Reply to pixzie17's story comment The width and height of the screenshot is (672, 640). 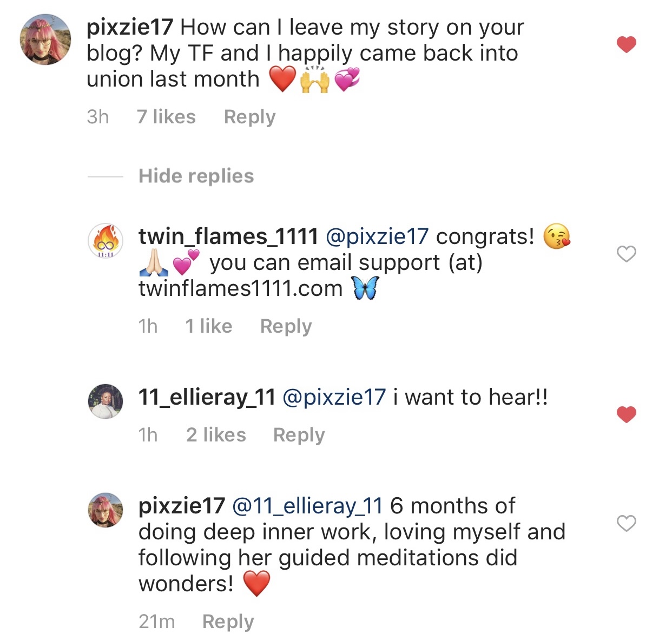249,117
